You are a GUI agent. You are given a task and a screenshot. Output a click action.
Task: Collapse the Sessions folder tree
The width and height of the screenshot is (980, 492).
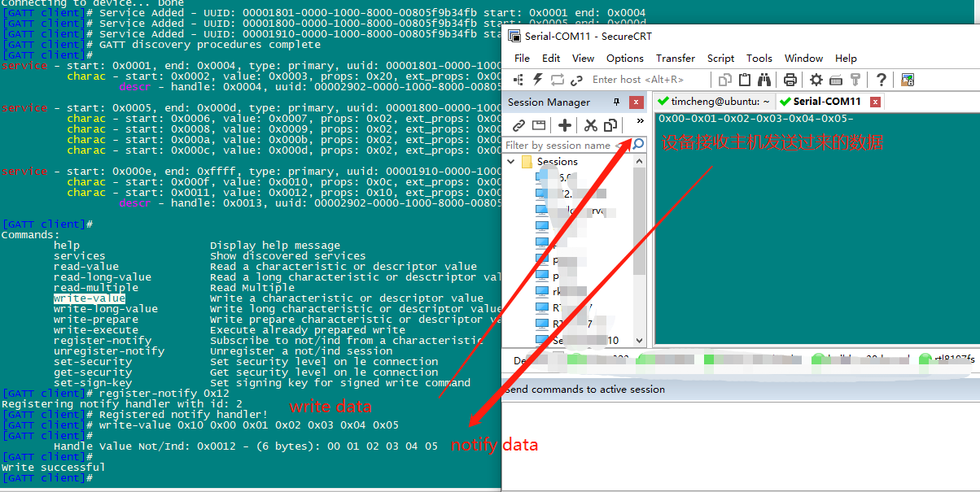click(511, 161)
